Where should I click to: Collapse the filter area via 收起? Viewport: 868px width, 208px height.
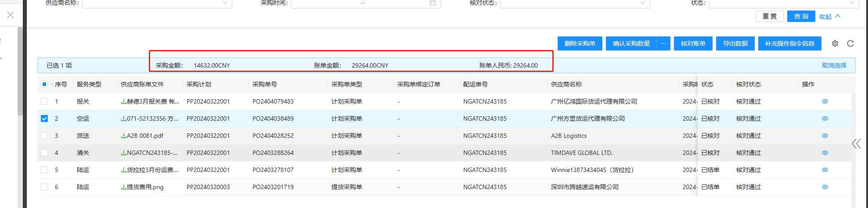[829, 16]
